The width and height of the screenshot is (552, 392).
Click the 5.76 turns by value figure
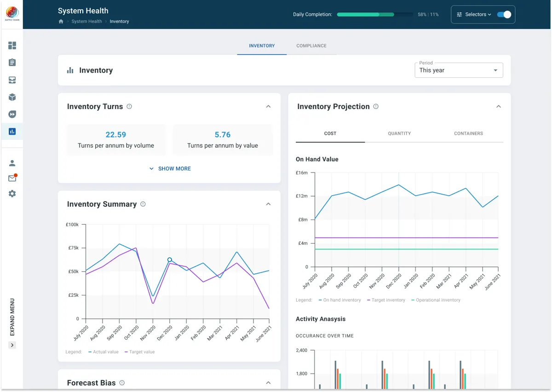(x=223, y=135)
